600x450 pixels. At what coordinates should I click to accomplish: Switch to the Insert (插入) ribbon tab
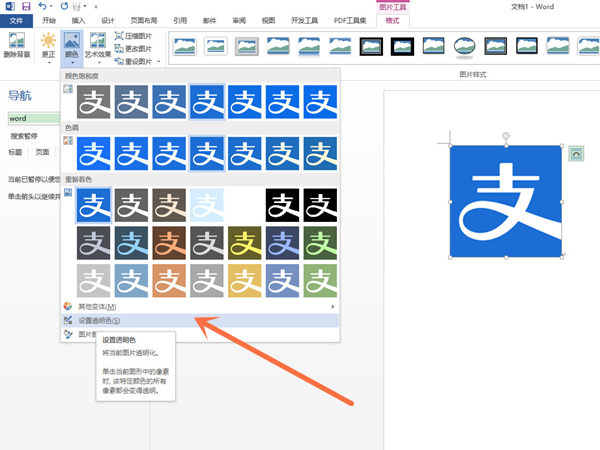79,20
